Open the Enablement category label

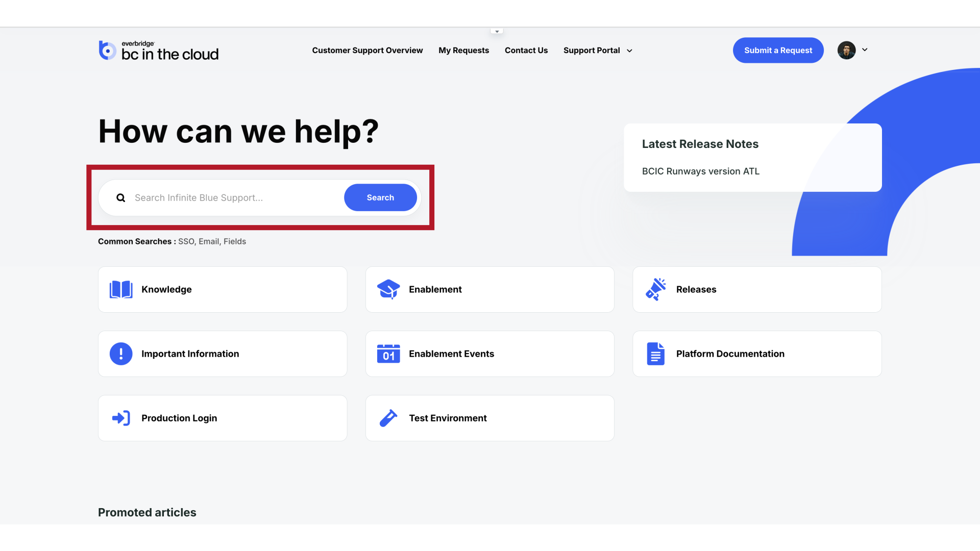click(x=435, y=289)
